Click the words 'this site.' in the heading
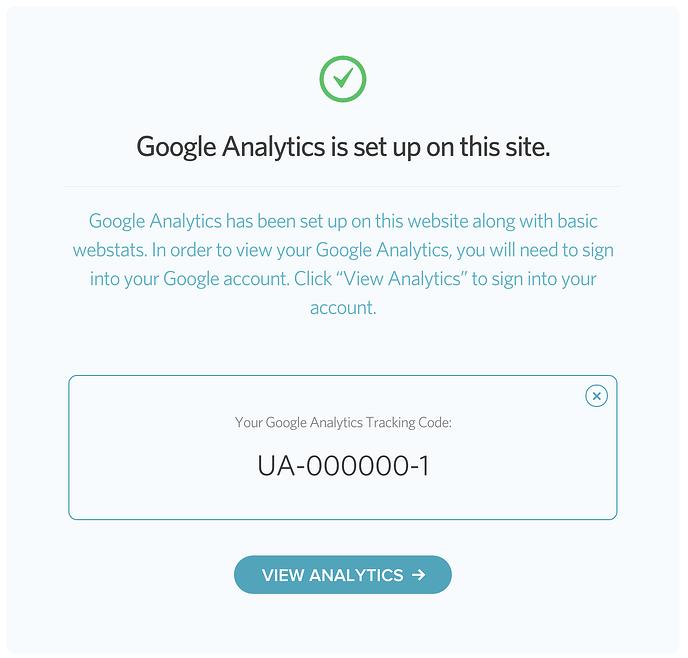 point(505,147)
